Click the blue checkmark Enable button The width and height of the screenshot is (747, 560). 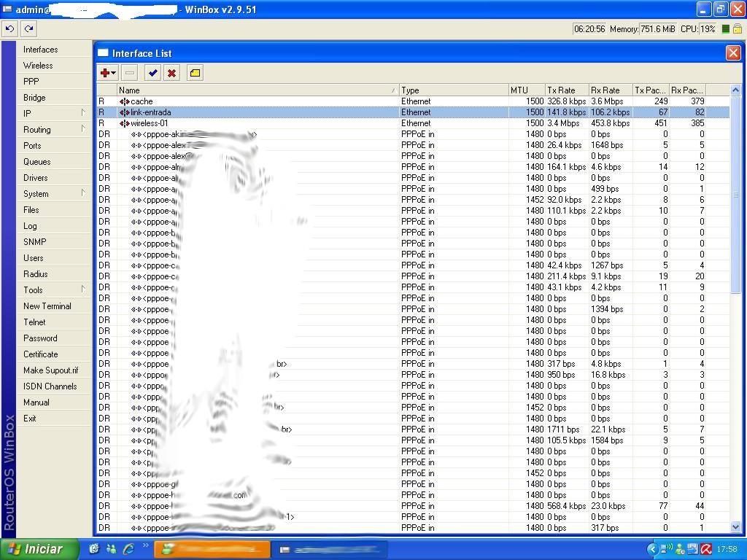tap(152, 73)
